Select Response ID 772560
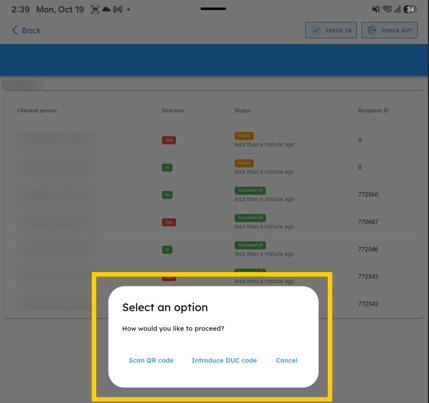Screen dimensions: 429x403 [368, 194]
